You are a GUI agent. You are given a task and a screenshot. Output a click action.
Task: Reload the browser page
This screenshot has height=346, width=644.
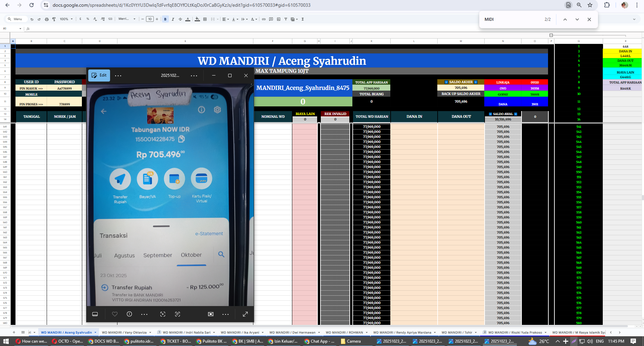coord(32,5)
